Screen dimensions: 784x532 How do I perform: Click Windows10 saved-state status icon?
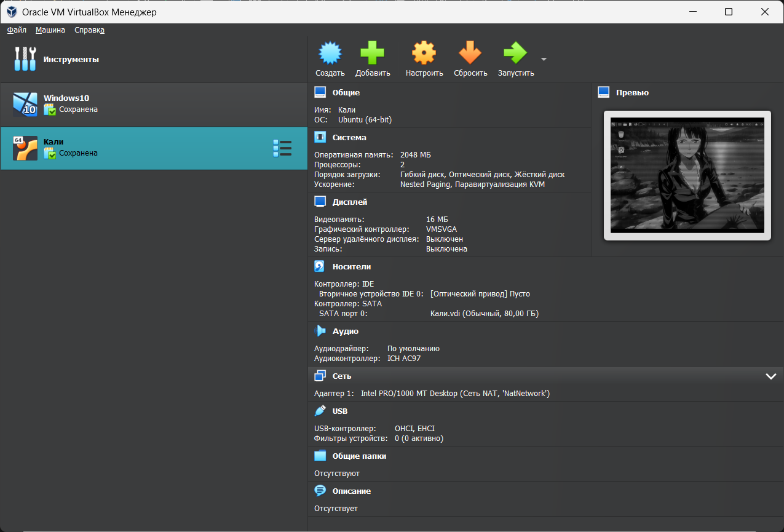tap(50, 109)
